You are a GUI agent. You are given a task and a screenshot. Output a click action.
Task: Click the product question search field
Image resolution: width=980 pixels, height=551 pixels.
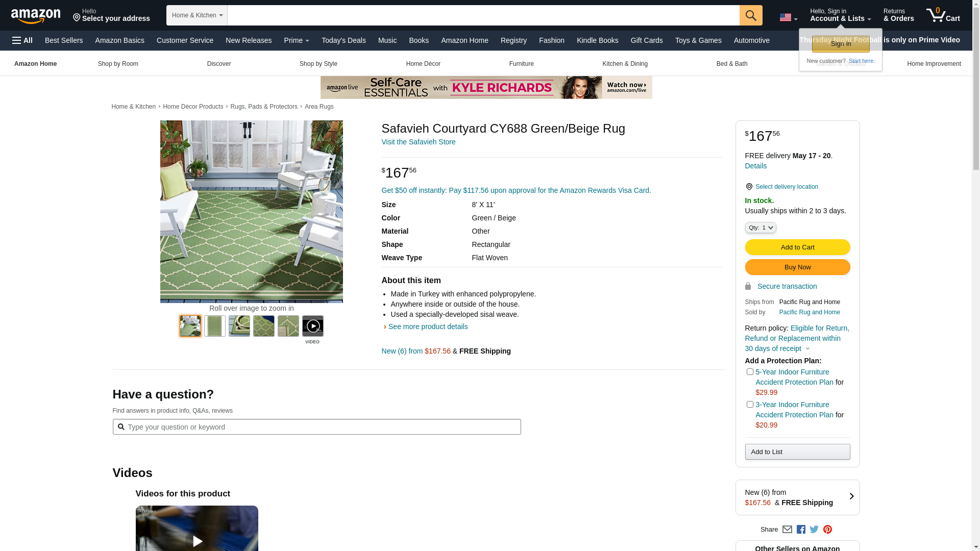316,427
